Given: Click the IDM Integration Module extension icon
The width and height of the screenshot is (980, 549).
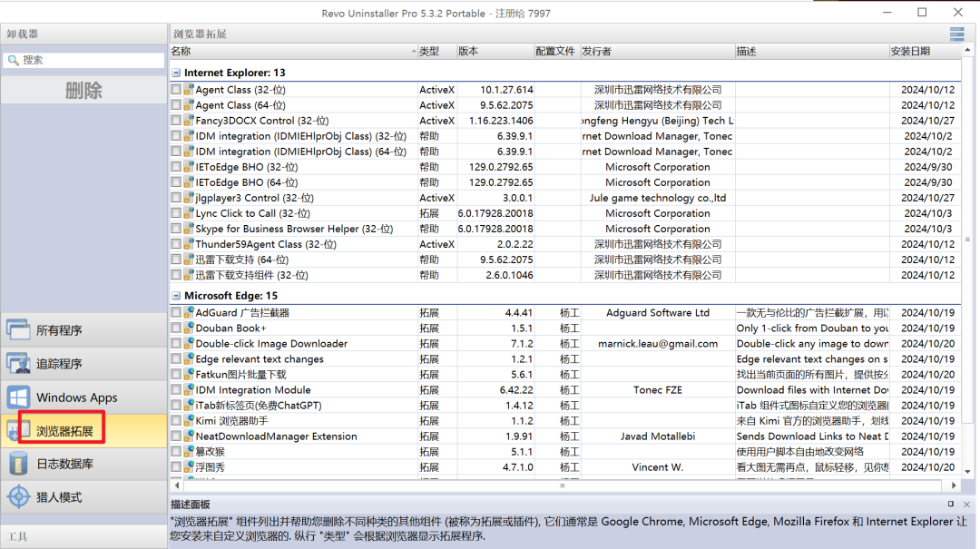Looking at the screenshot, I should click(x=189, y=389).
